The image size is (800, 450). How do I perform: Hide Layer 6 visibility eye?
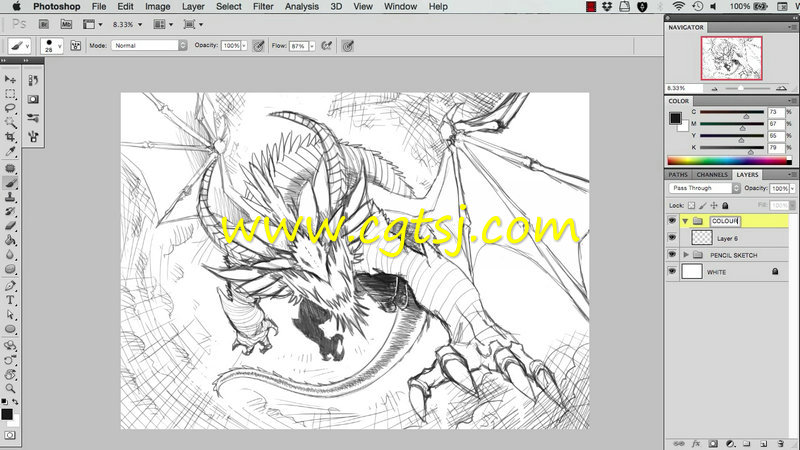click(x=672, y=237)
